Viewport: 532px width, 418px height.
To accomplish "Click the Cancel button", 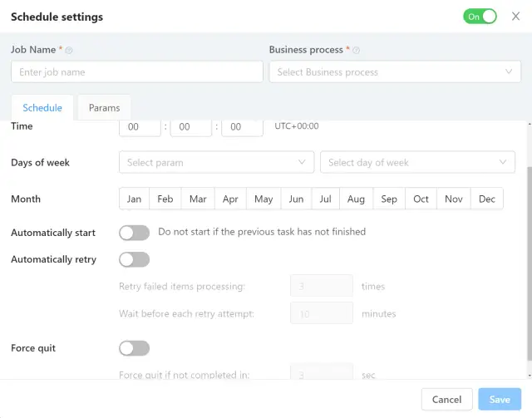I will click(446, 400).
